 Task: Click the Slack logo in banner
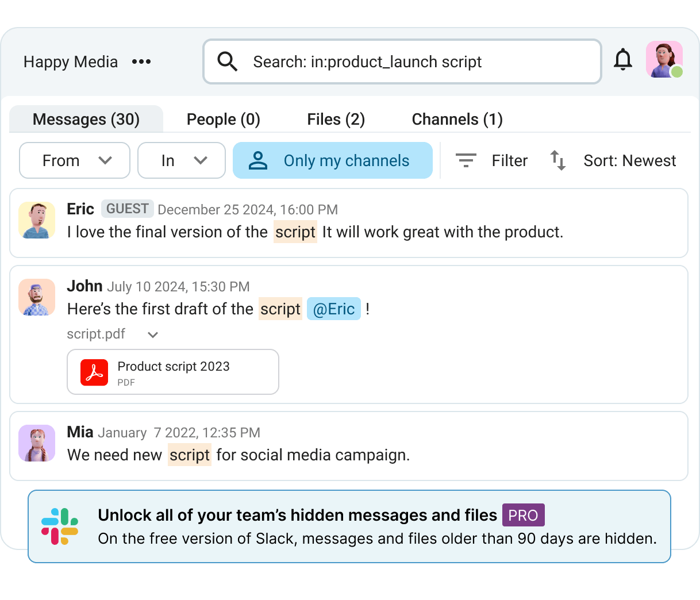[60, 526]
